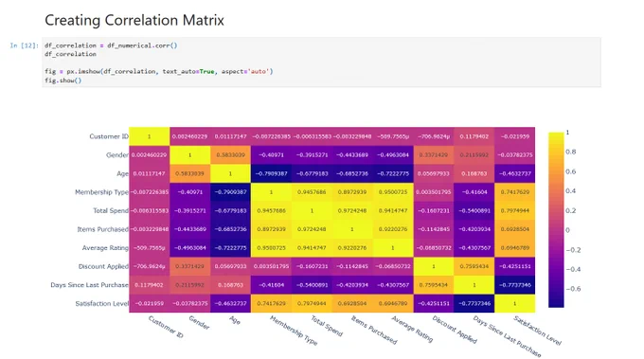
Task: Click the 0.8 tick on colorbar
Action: coord(570,152)
